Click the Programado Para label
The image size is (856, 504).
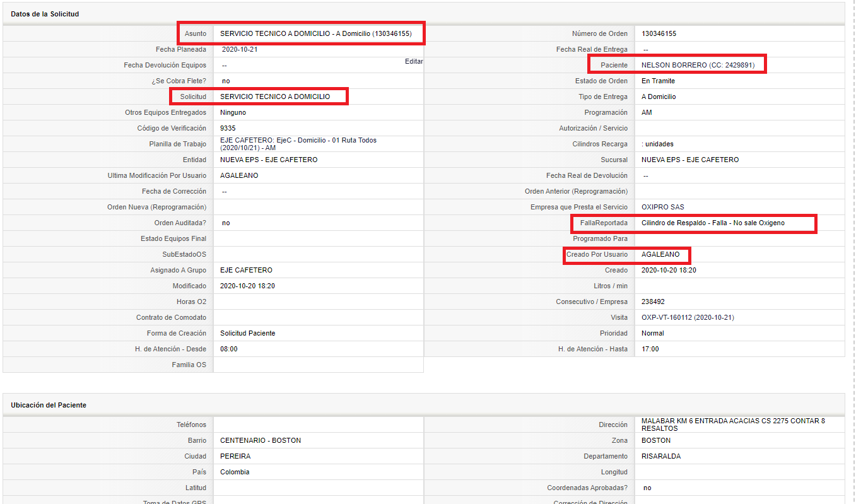click(x=601, y=238)
